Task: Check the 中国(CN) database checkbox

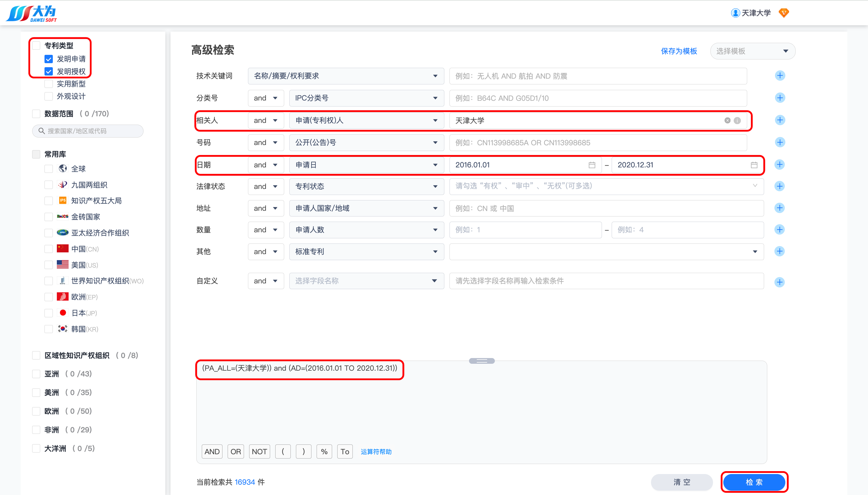Action: [x=49, y=249]
